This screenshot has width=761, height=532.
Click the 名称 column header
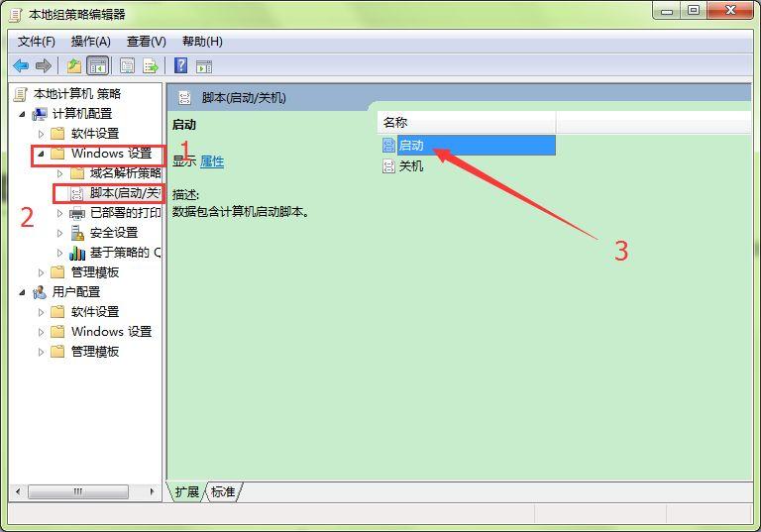[467, 123]
